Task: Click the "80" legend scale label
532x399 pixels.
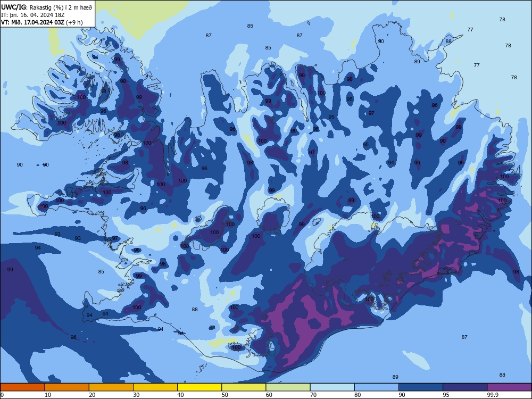Action: (358, 395)
